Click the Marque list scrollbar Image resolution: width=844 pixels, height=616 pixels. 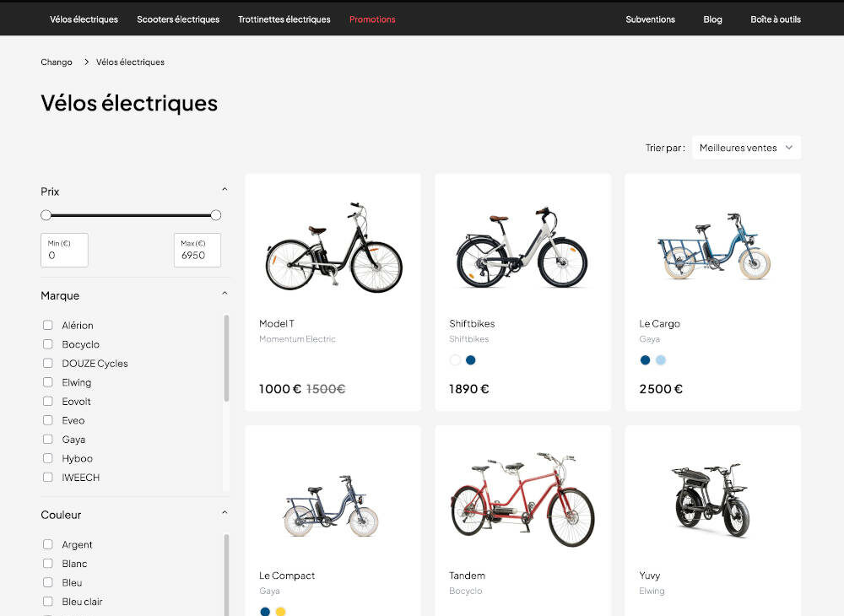[226, 358]
